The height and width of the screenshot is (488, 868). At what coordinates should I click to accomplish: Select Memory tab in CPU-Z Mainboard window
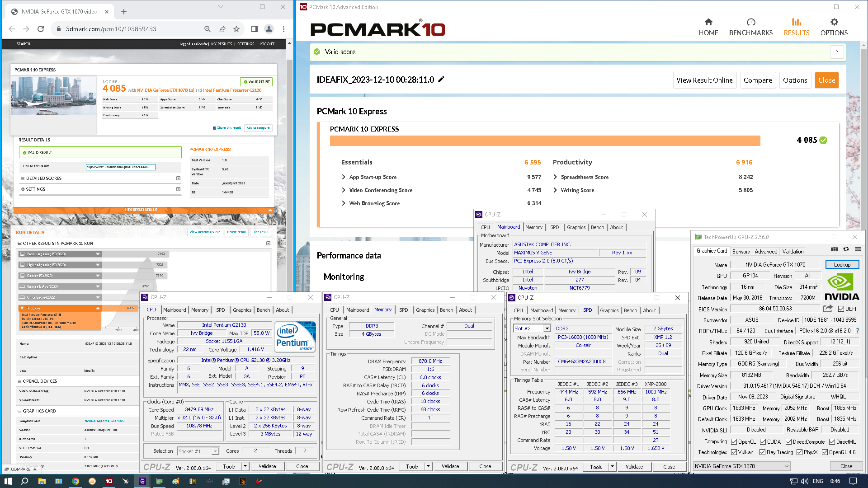click(533, 227)
